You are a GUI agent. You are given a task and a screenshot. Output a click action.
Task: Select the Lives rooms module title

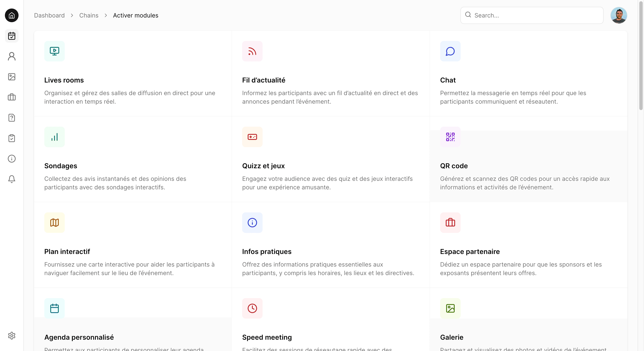[x=64, y=80]
